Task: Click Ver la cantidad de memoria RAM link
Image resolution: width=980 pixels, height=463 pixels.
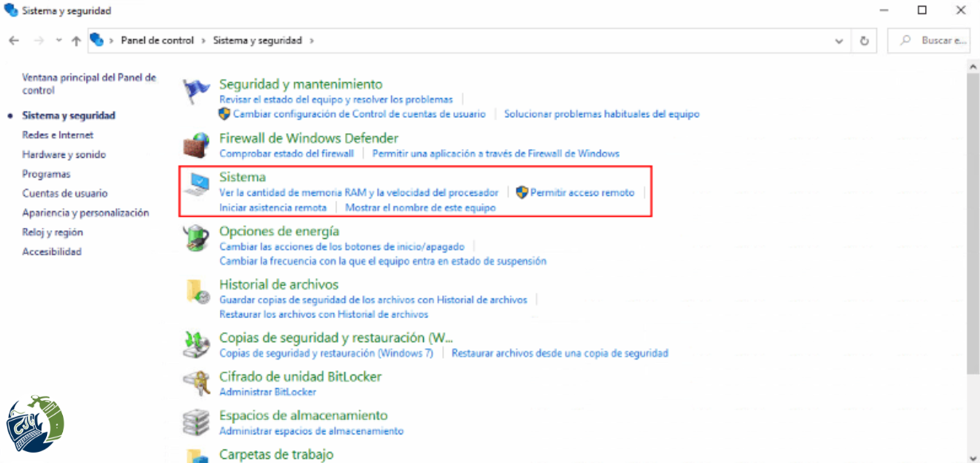Action: pos(359,192)
